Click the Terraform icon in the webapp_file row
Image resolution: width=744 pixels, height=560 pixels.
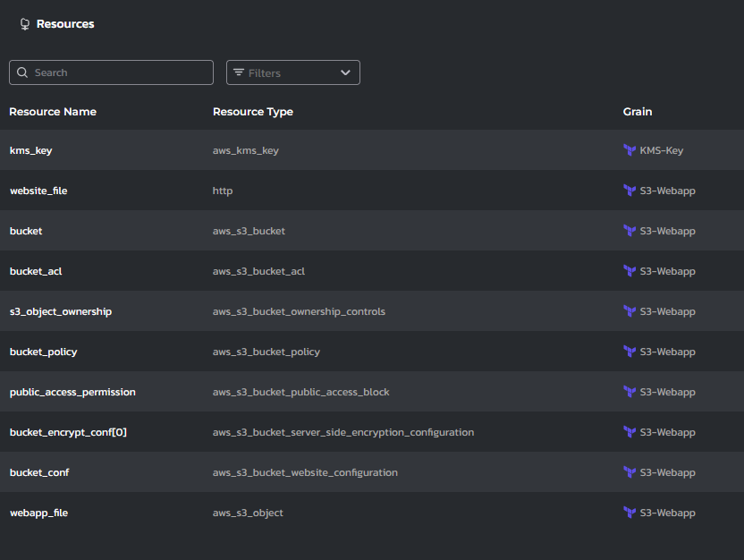coord(630,513)
